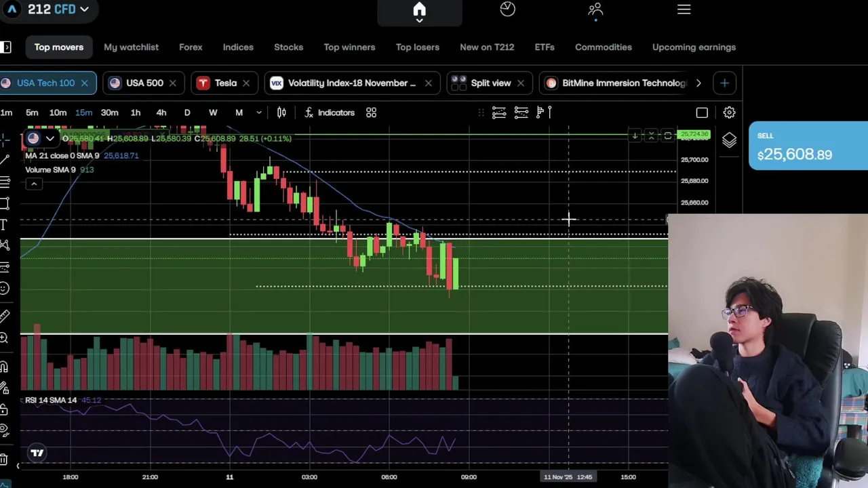The image size is (868, 488).
Task: Open the community people icon
Action: tap(595, 9)
